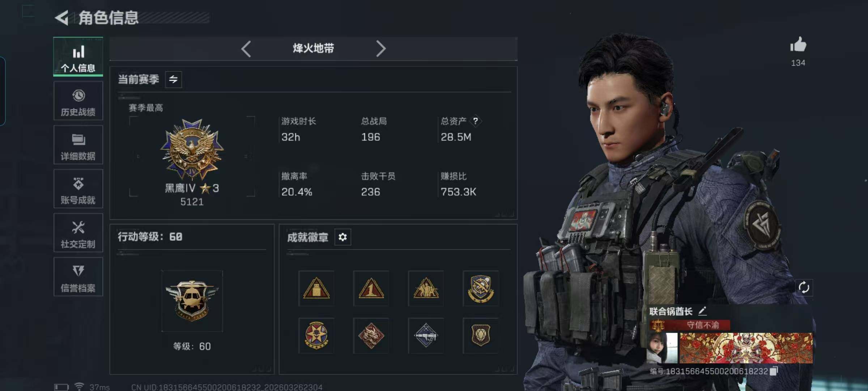Switch to the 账号成就 tab

[x=78, y=189]
